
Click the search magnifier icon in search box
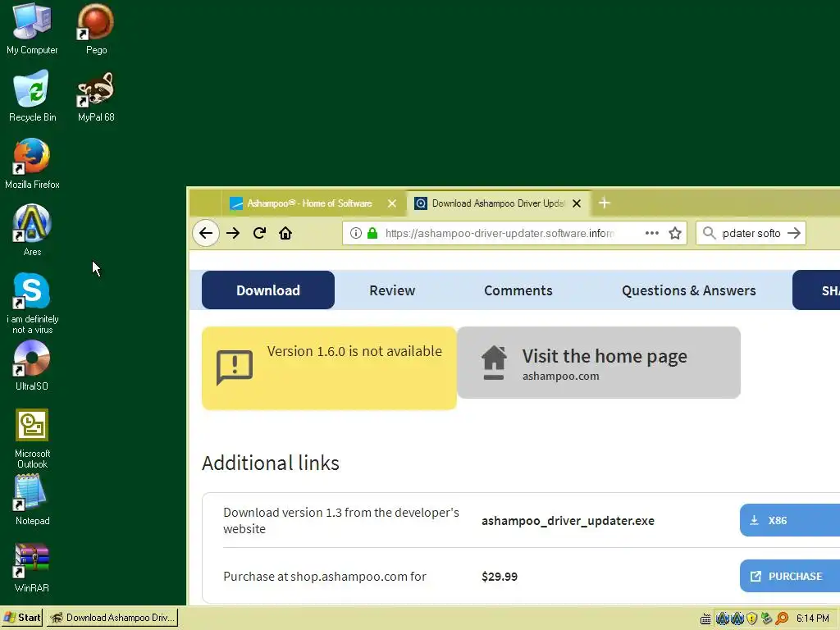[710, 233]
